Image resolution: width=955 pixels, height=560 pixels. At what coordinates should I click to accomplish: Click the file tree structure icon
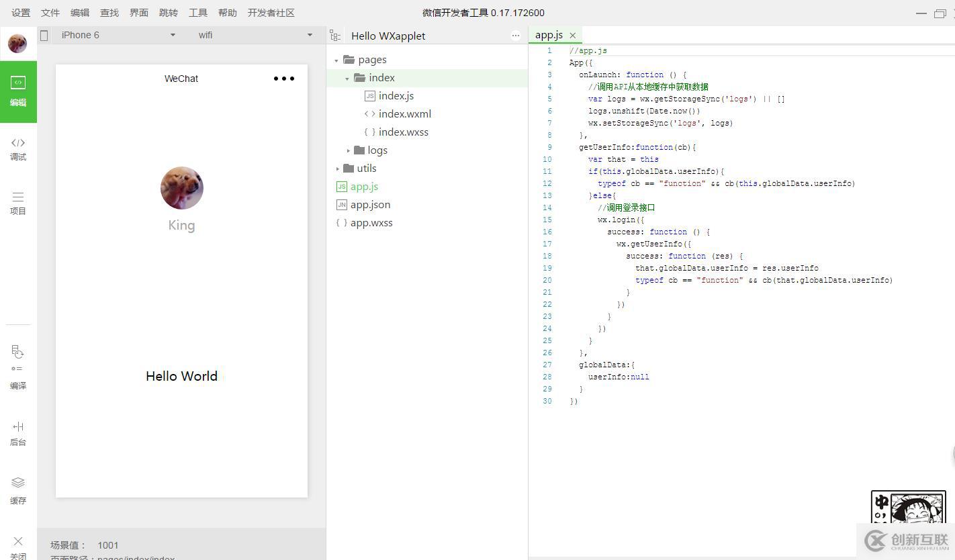click(x=335, y=36)
